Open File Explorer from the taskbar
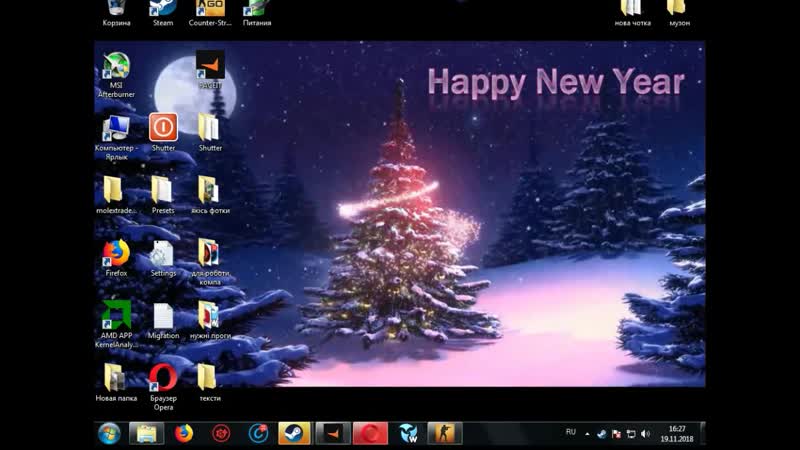Image resolution: width=800 pixels, height=450 pixels. point(146,434)
